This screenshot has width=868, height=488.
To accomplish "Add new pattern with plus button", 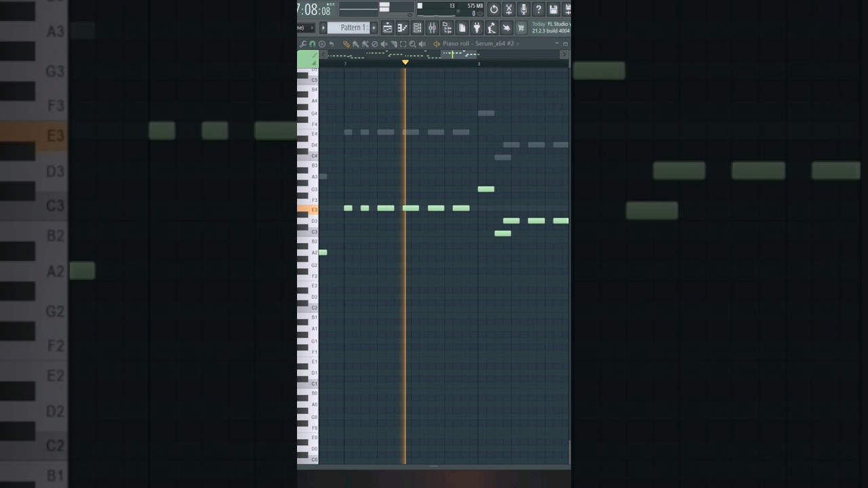I will point(374,28).
